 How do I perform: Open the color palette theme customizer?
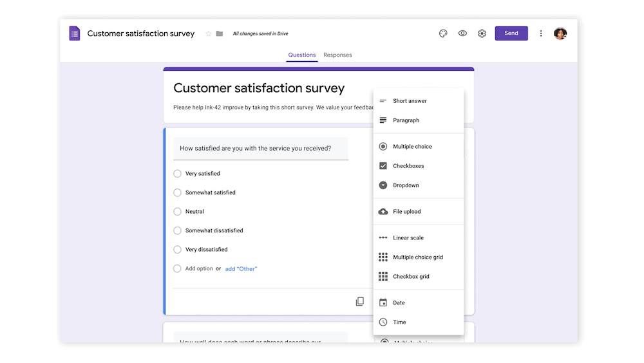443,33
